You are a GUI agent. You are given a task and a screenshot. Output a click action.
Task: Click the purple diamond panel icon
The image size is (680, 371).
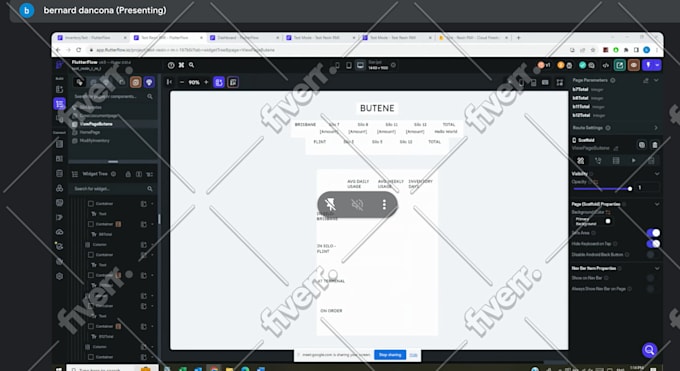click(x=149, y=82)
